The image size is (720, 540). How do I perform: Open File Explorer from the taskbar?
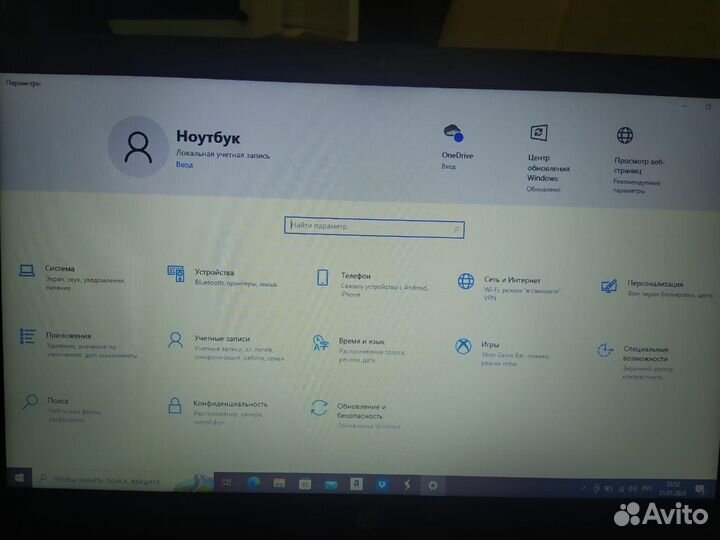279,484
